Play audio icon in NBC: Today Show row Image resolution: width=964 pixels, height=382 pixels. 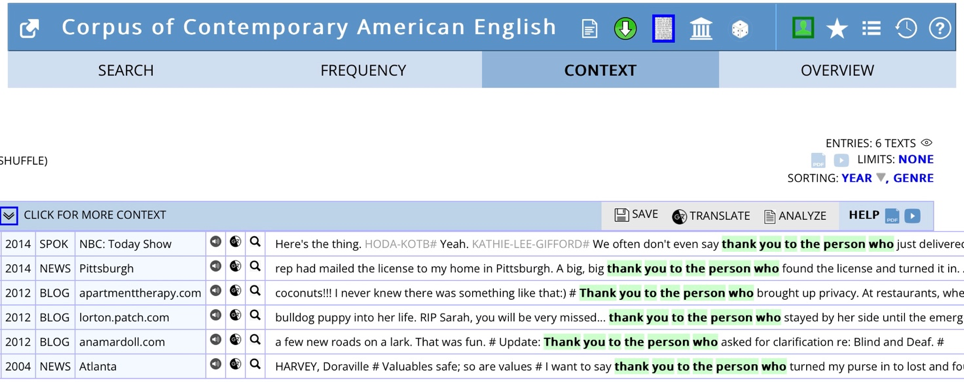click(x=215, y=242)
